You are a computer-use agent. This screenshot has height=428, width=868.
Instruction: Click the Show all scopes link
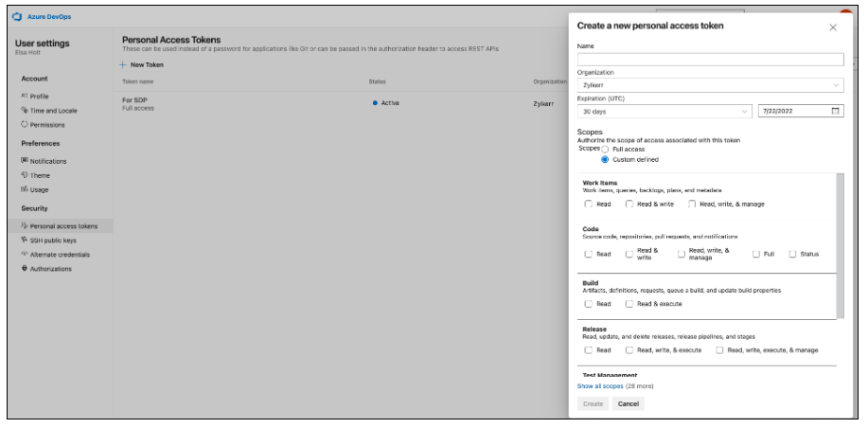pos(600,386)
